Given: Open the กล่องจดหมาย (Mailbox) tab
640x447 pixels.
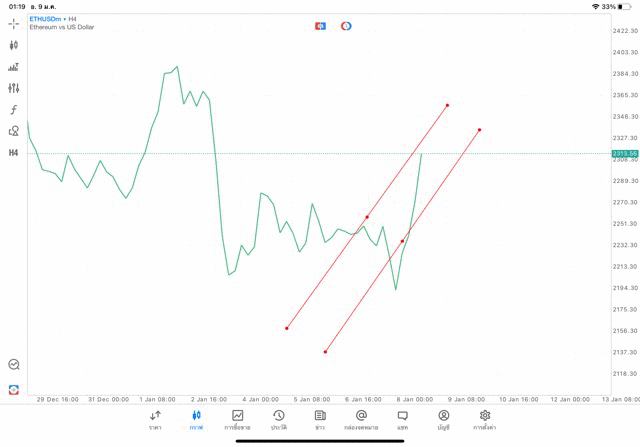Looking at the screenshot, I should pyautogui.click(x=361, y=420).
